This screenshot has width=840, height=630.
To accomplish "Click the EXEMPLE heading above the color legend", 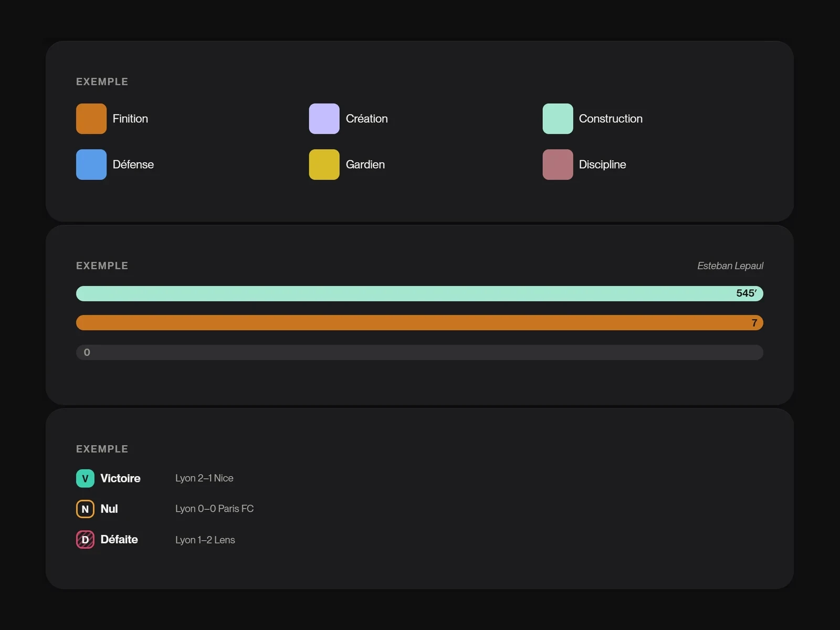I will coord(102,82).
